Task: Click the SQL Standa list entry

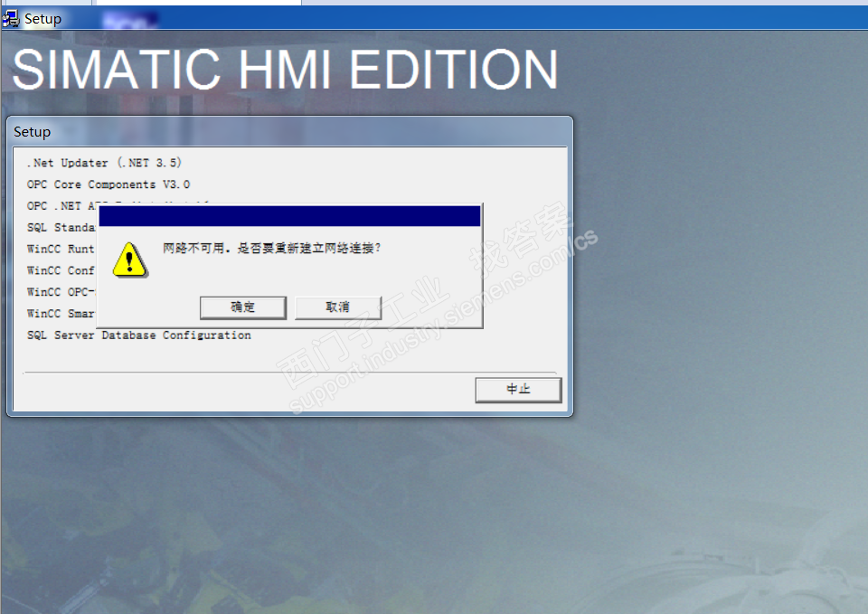Action: point(61,228)
